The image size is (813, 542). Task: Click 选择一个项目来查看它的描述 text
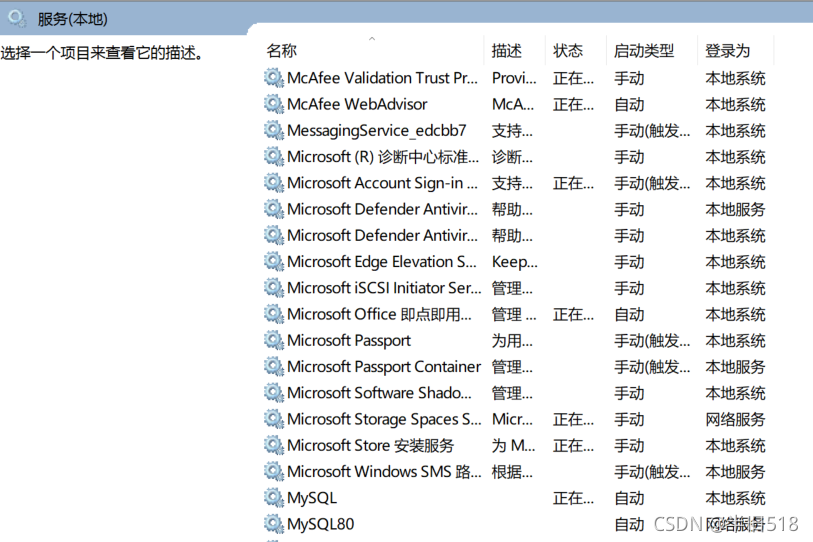pos(102,52)
